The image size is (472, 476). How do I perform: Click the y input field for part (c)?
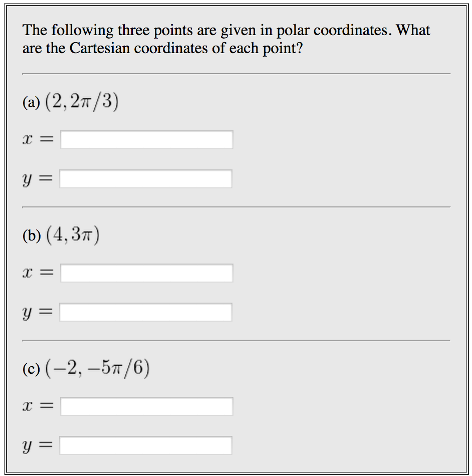pyautogui.click(x=146, y=445)
